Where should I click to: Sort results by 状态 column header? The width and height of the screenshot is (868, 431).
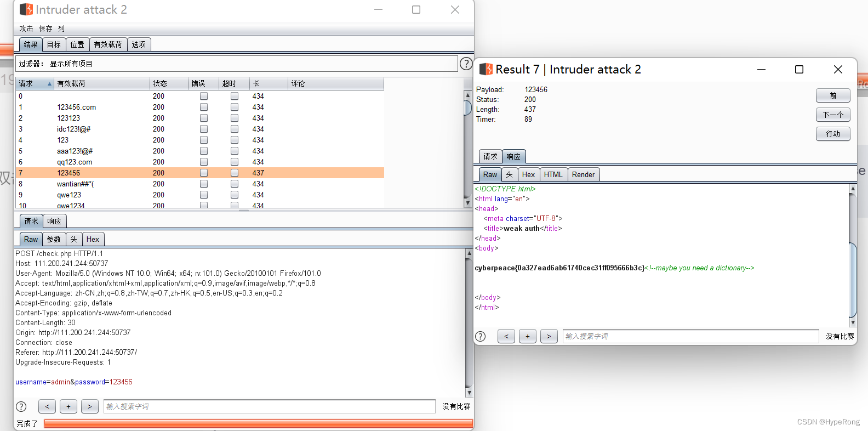point(169,84)
